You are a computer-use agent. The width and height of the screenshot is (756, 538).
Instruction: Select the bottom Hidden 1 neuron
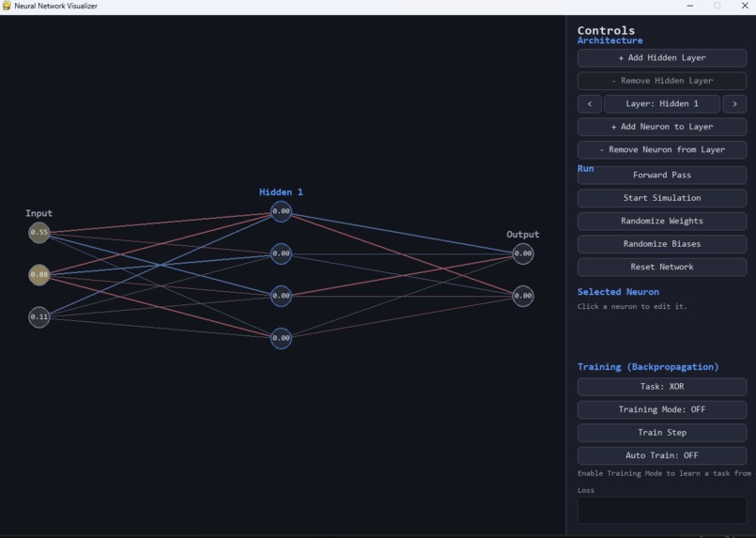click(x=281, y=338)
